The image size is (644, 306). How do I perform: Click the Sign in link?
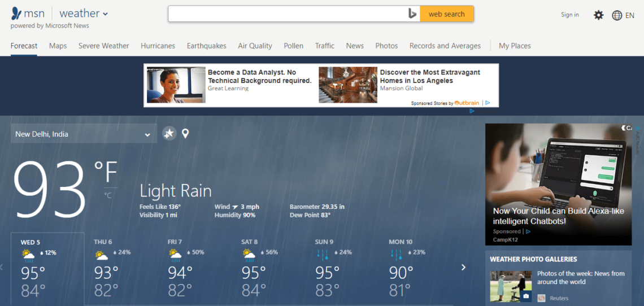[569, 15]
